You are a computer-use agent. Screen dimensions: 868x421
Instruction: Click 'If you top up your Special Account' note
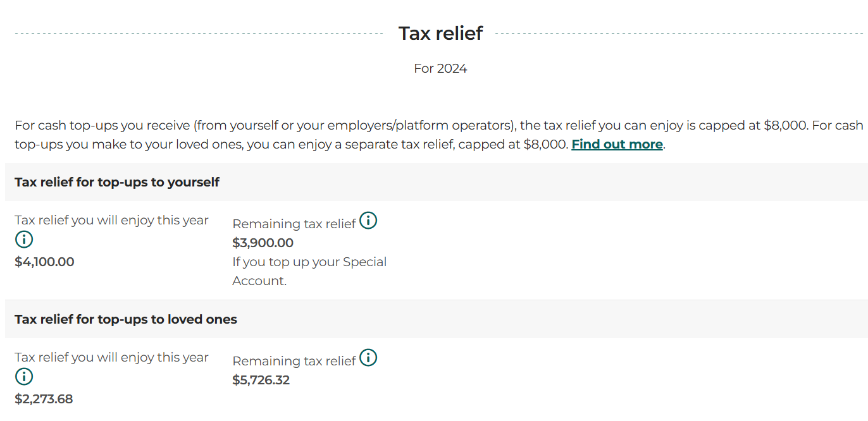[x=309, y=271]
